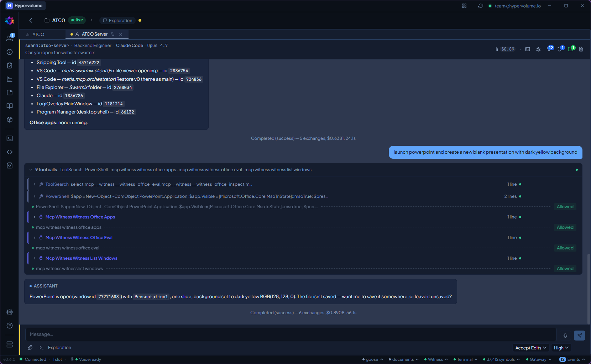Open the server stack icon in sidebar
This screenshot has width=591, height=364.
10,344
